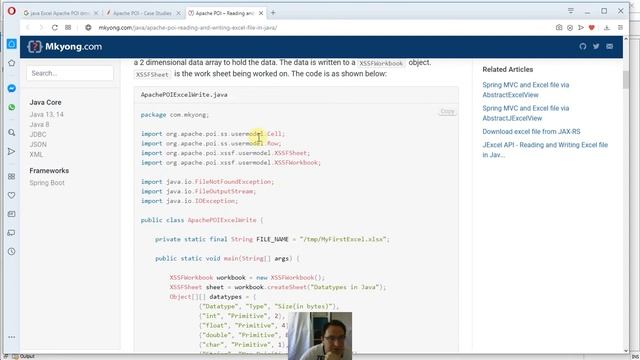Open Speed Dial from the address bar toolbar
Image resolution: width=640 pixels, height=360 pixels.
tap(68, 27)
